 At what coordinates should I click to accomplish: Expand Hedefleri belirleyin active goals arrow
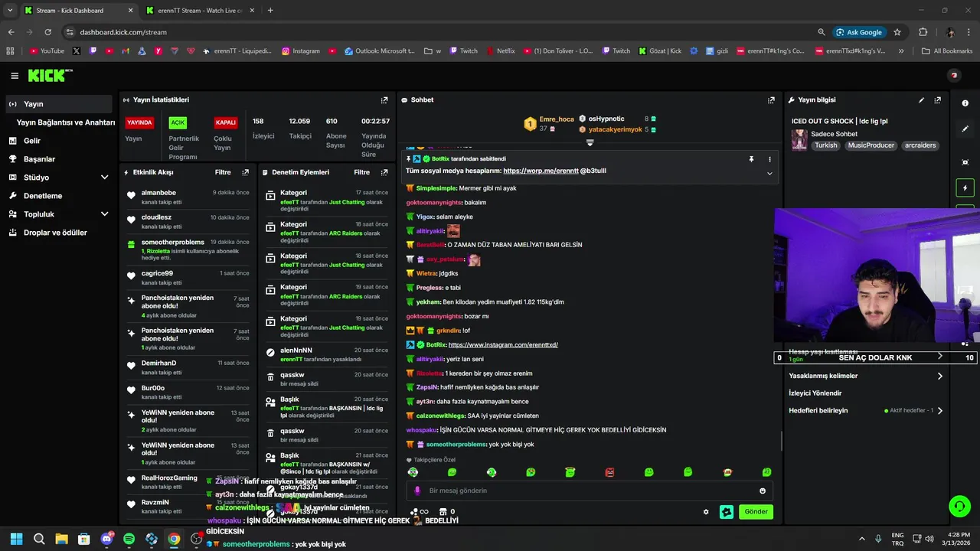(x=940, y=411)
